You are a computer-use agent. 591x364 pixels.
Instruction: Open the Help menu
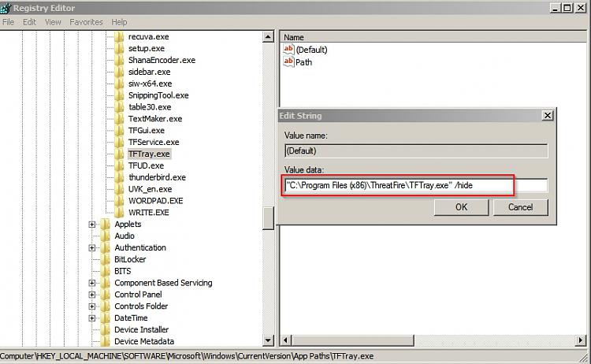tap(119, 22)
